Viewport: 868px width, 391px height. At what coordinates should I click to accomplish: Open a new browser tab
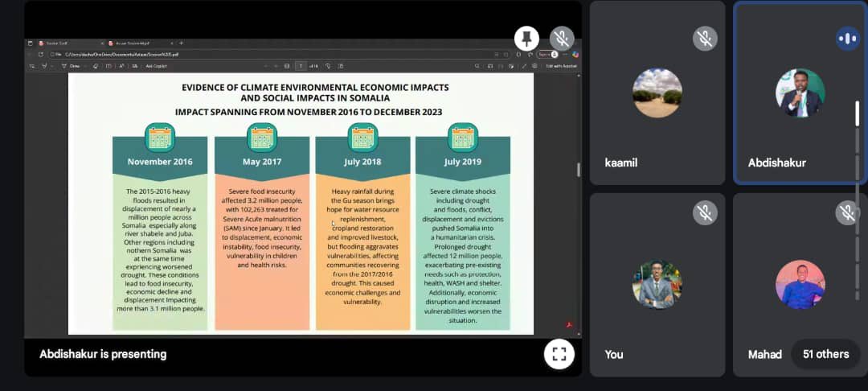[181, 43]
